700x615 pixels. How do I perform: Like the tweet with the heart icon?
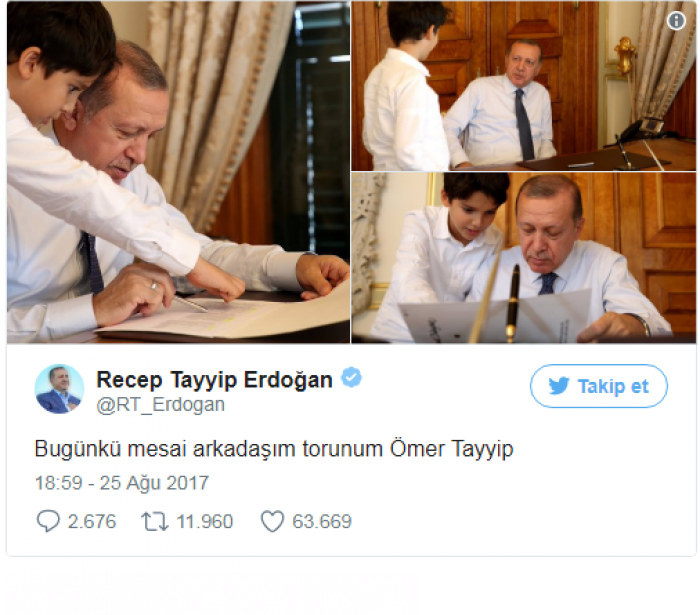click(x=272, y=521)
